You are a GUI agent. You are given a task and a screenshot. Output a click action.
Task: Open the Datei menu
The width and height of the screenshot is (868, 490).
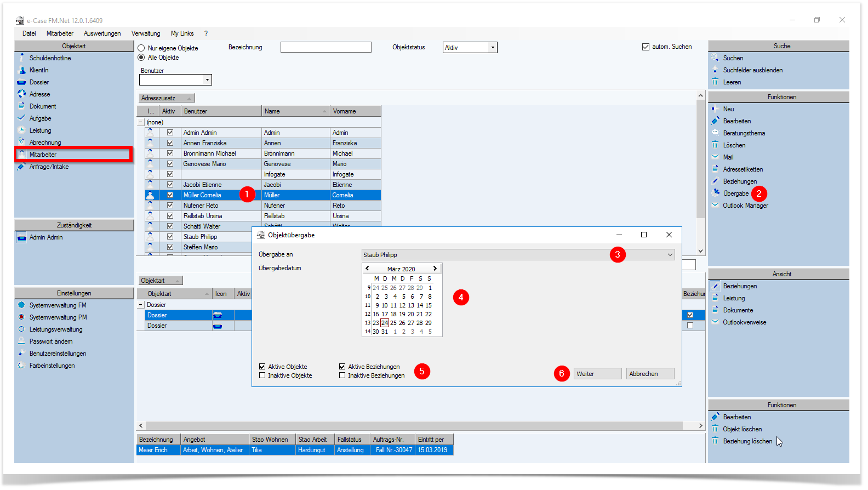click(29, 33)
